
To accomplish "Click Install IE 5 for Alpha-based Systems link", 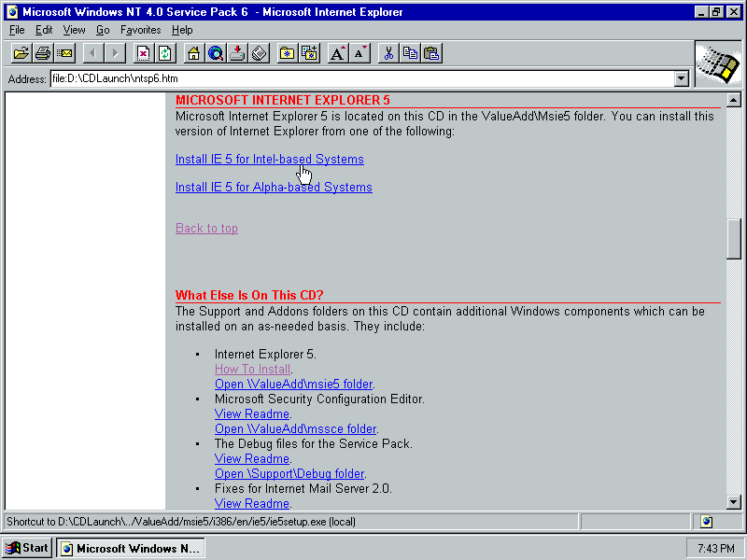I will (274, 188).
